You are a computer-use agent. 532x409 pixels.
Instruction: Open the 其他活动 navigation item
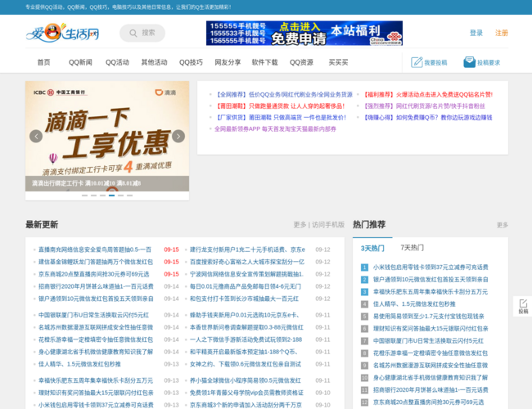coord(155,62)
